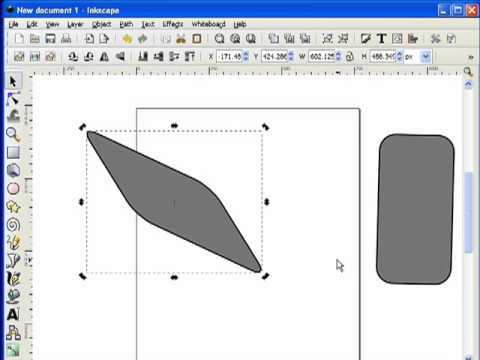Deselect all objects

(x=50, y=57)
